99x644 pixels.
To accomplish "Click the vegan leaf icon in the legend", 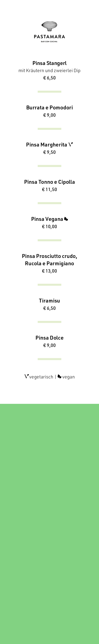I will coord(59,377).
